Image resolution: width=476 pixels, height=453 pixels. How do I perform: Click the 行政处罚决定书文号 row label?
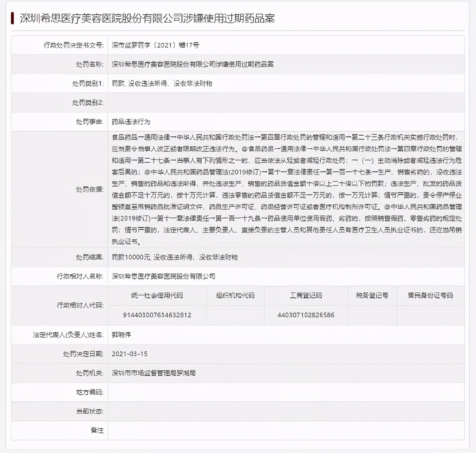73,45
